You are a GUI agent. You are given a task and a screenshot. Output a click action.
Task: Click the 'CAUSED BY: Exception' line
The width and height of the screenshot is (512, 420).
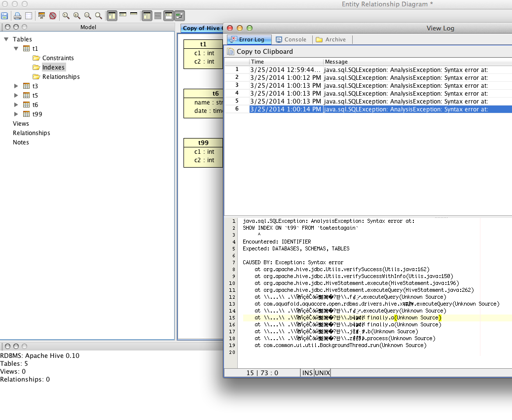coord(293,262)
